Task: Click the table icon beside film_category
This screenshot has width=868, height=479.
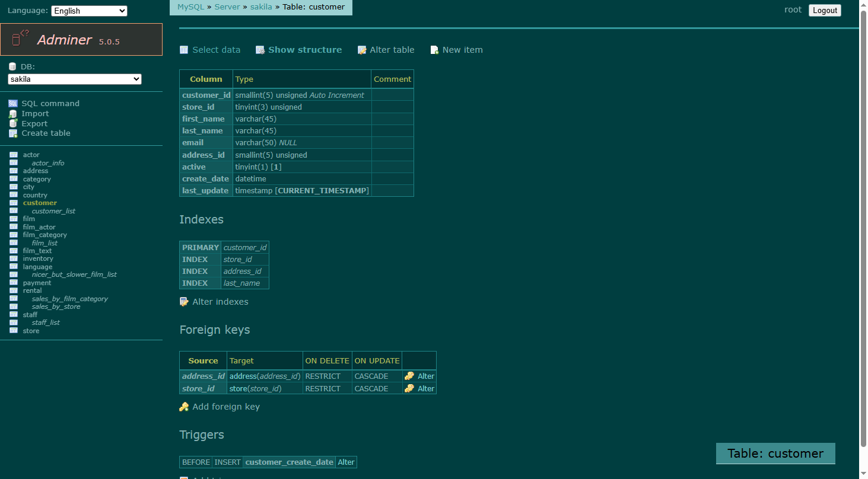Action: click(13, 235)
